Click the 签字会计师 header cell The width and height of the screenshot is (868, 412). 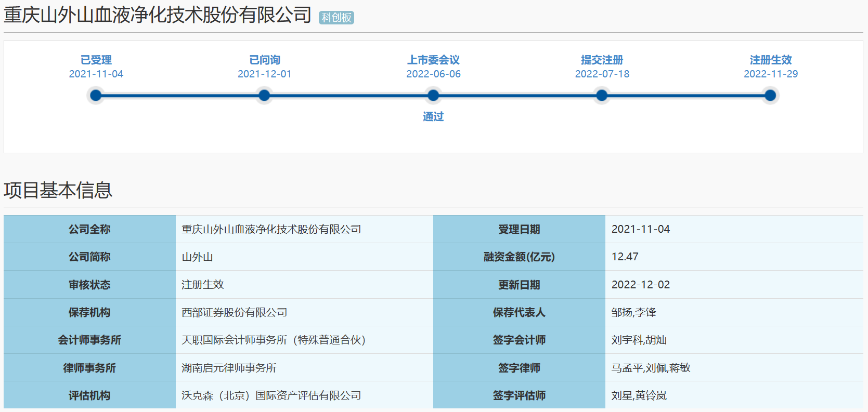click(519, 340)
